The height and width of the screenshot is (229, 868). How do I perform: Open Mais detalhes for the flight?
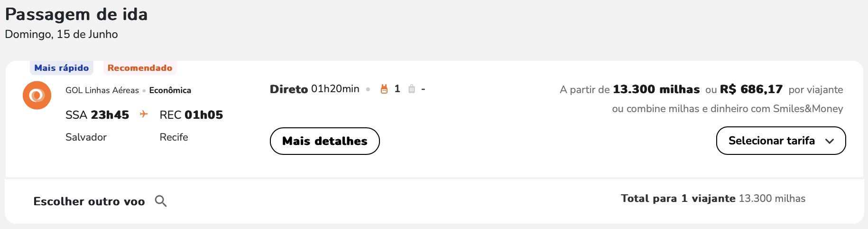325,141
